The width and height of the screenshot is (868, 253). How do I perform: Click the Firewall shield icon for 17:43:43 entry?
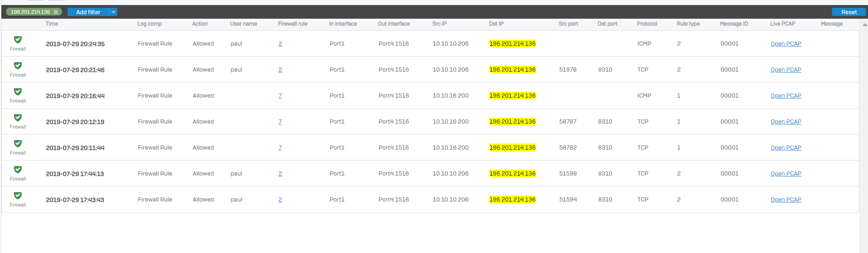18,196
